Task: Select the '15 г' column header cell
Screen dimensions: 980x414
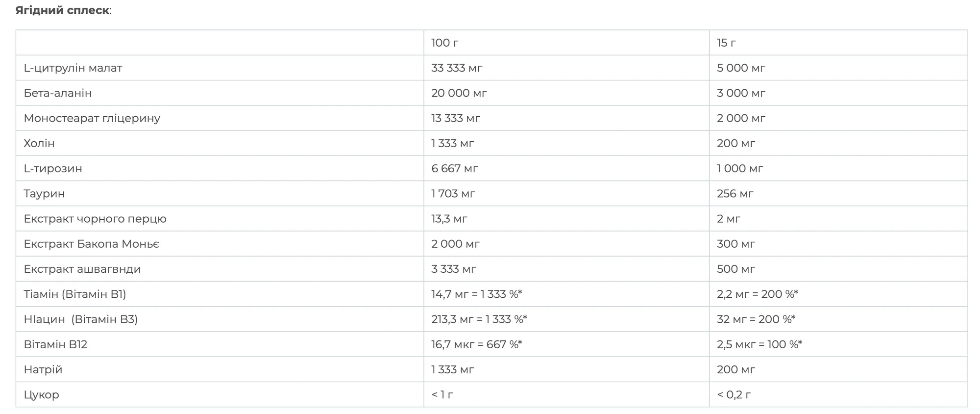Action: pyautogui.click(x=838, y=43)
